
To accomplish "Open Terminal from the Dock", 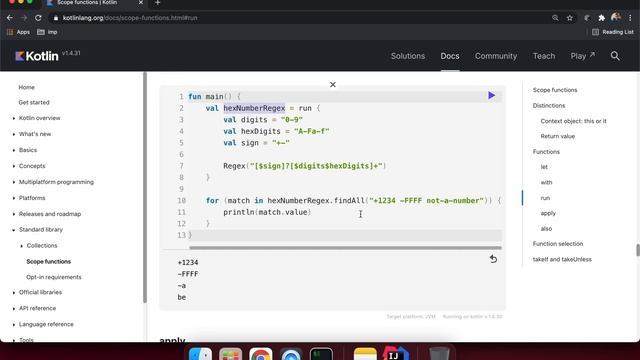I will (x=321, y=354).
